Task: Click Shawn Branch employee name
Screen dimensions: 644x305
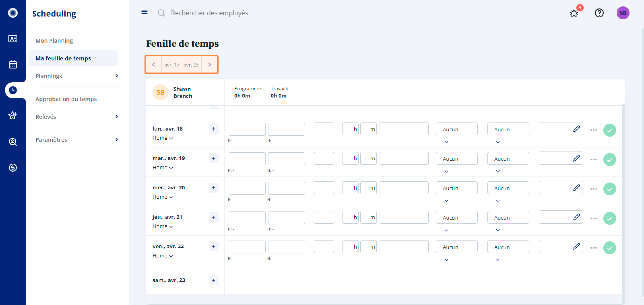Action: [x=183, y=92]
